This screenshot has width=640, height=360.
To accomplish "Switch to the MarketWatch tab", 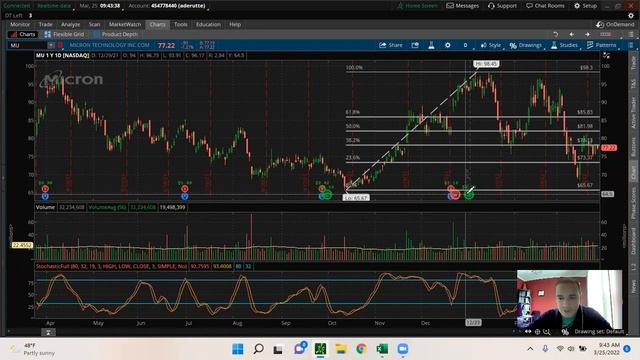I will point(125,24).
